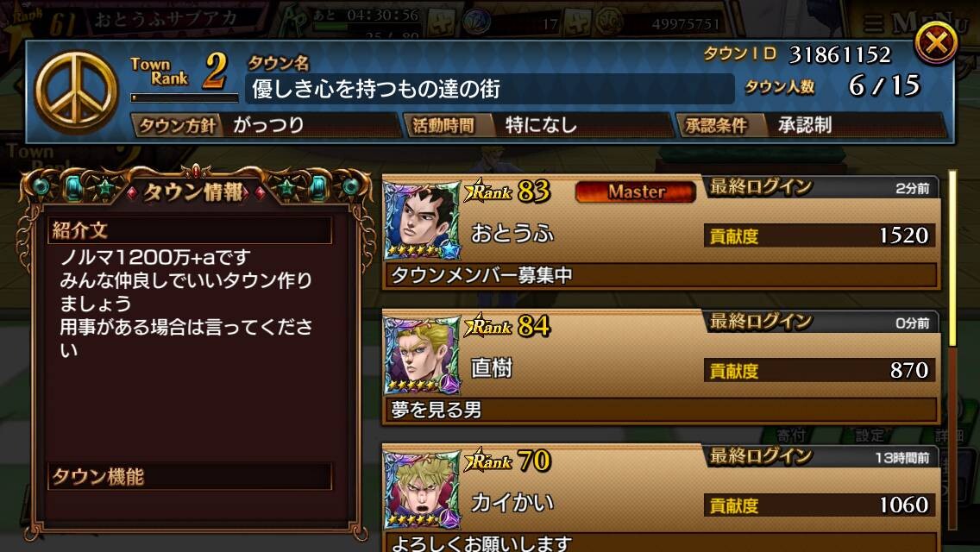980x552 pixels.
Task: Click the 紹介文 section heading
Action: coord(190,230)
